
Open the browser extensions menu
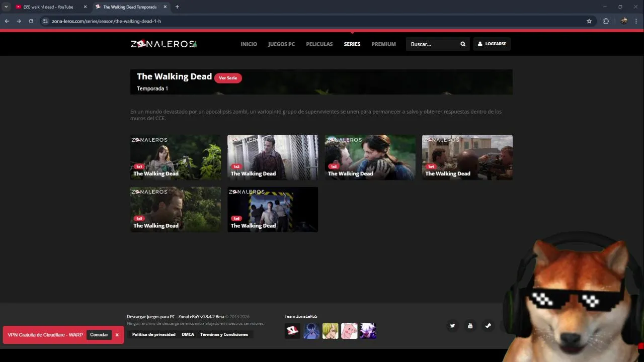click(606, 21)
